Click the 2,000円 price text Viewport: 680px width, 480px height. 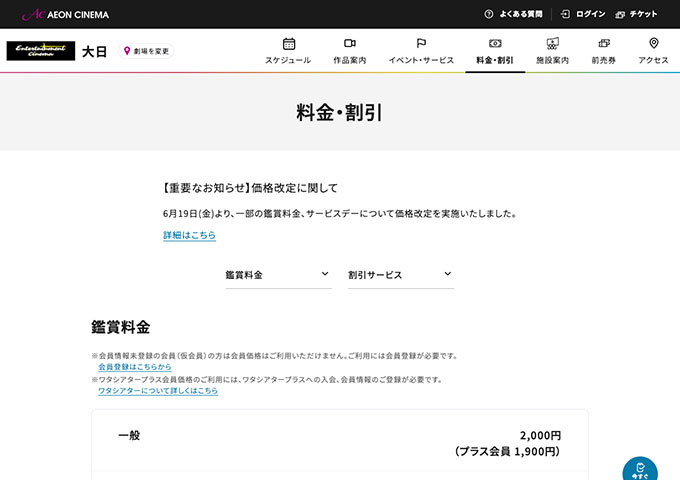540,435
